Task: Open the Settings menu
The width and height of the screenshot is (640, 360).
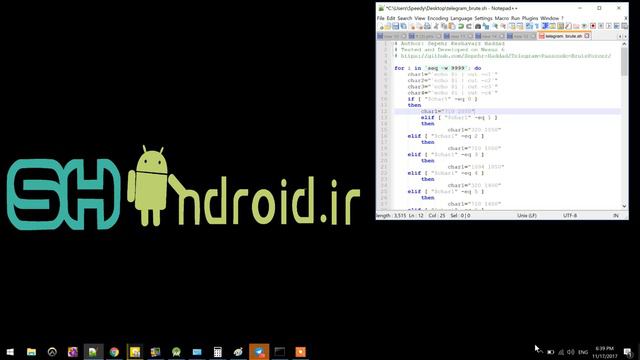Action: [484, 18]
